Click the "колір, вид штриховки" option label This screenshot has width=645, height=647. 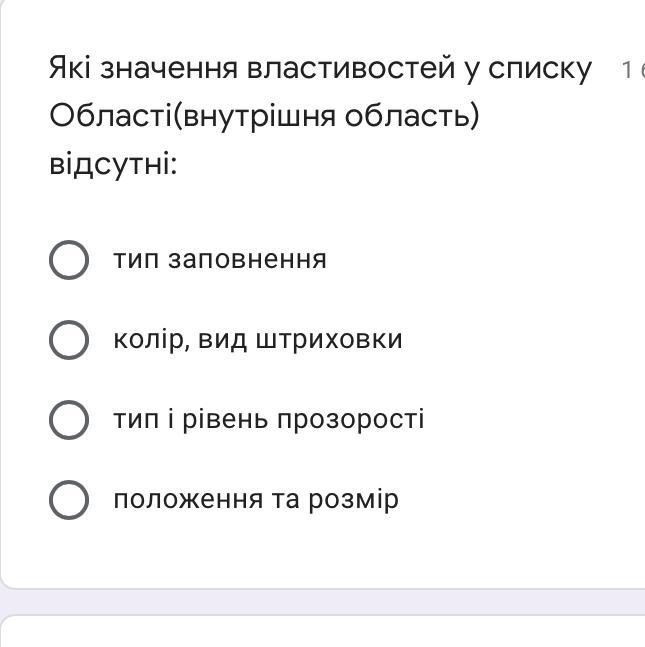258,340
